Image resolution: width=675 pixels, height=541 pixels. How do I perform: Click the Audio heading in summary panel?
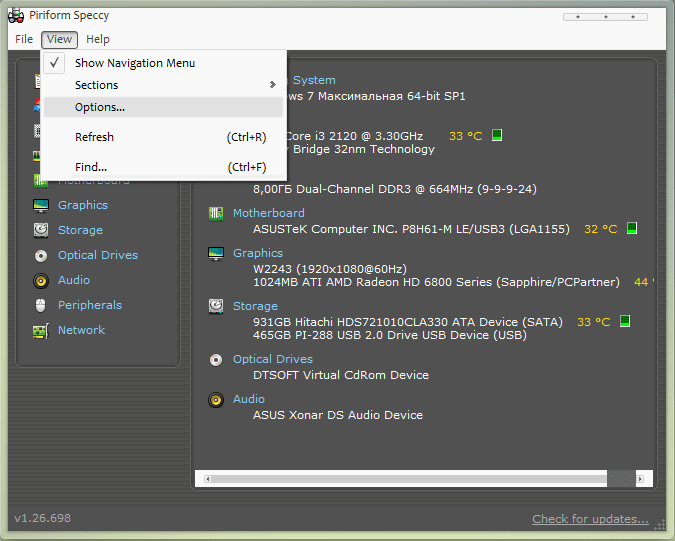tap(249, 399)
